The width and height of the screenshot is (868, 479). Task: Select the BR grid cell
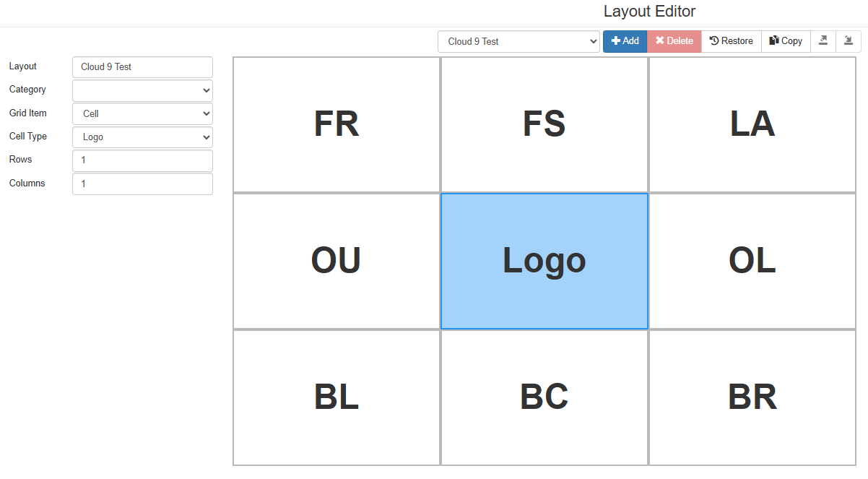pyautogui.click(x=752, y=397)
